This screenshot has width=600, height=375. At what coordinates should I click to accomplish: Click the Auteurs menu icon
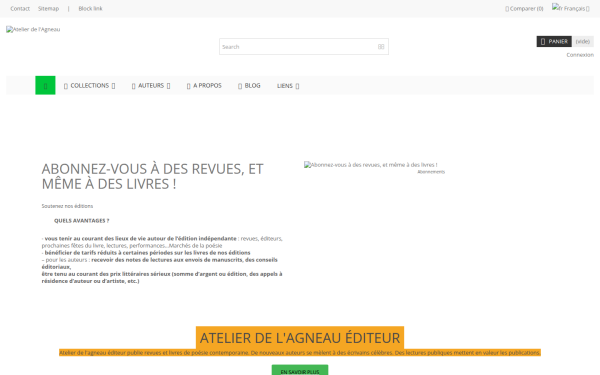134,86
